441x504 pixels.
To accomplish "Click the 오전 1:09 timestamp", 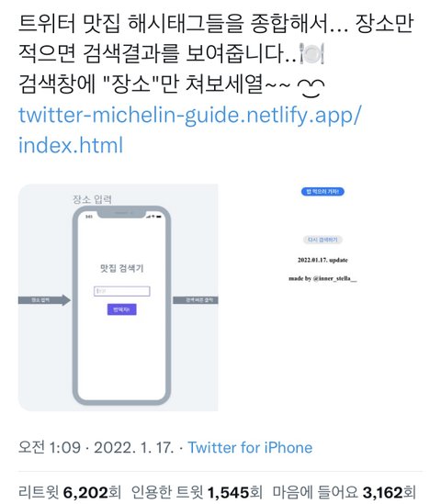I will (x=50, y=447).
